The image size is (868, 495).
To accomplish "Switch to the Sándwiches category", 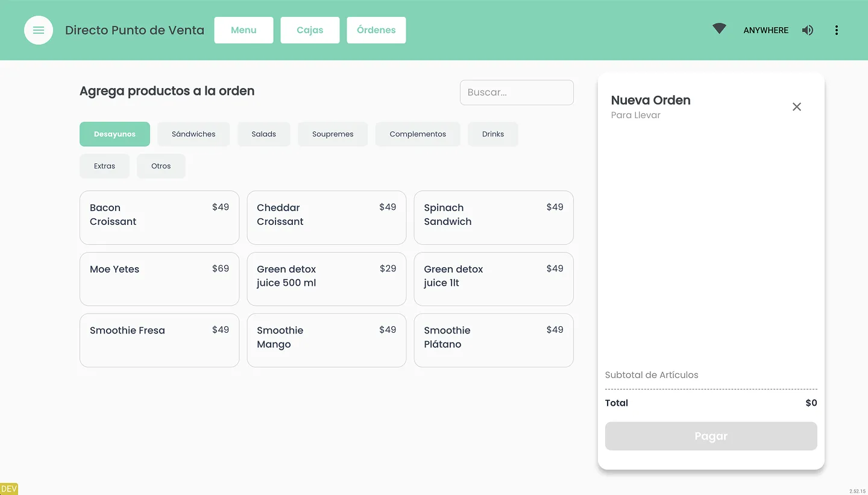I will (x=193, y=134).
